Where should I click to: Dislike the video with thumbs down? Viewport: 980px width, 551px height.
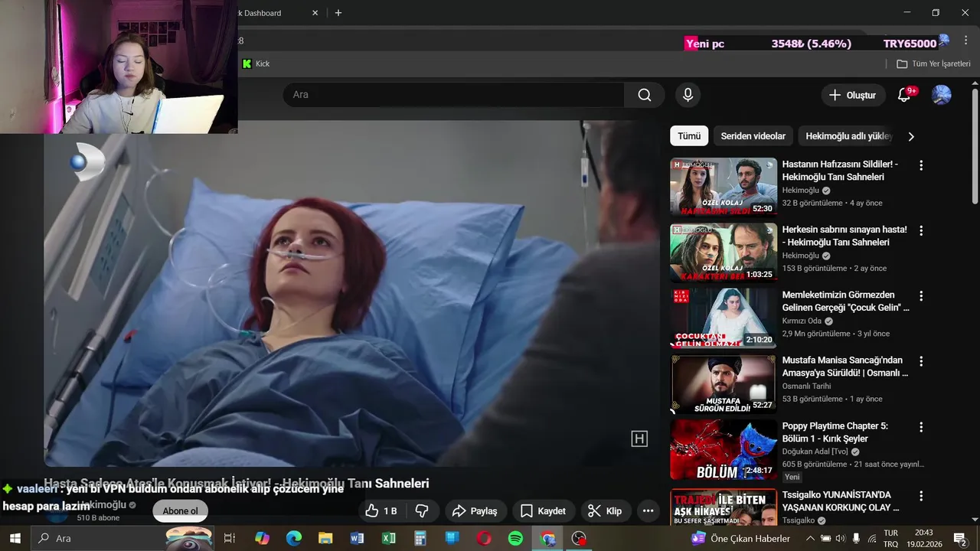[x=422, y=511]
